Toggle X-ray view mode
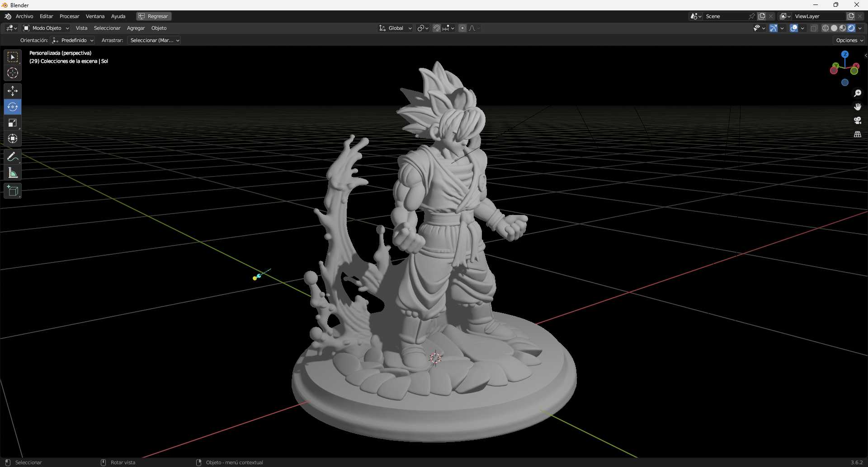 814,28
